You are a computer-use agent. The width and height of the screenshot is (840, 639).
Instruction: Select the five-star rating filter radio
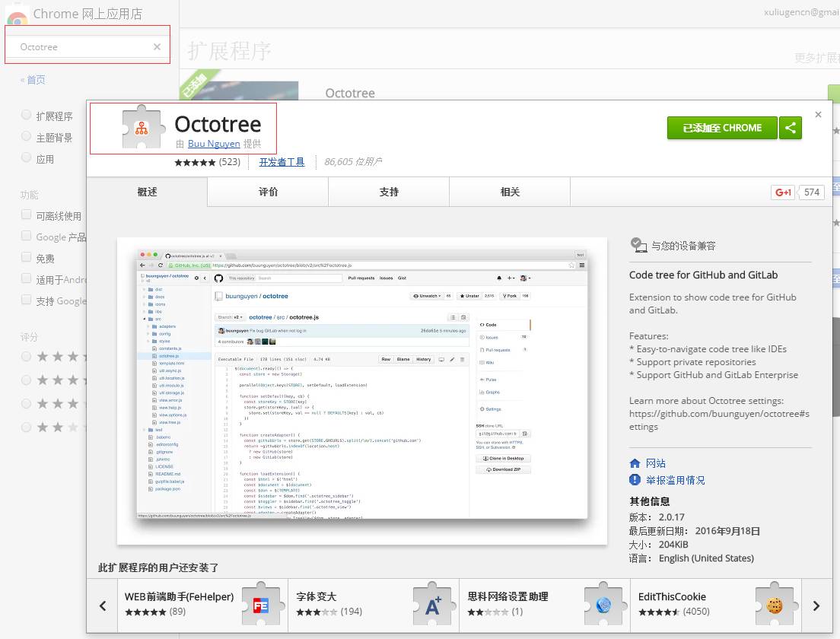[x=26, y=356]
